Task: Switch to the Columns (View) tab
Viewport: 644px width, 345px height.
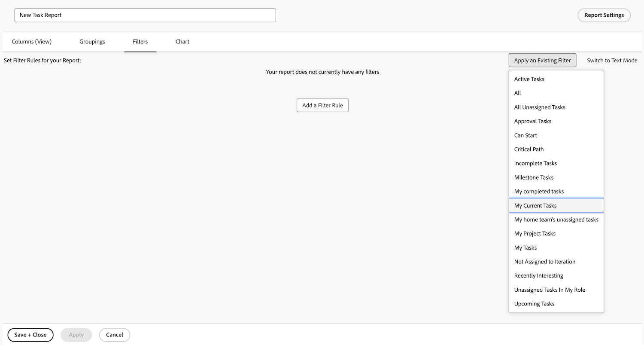Action: (x=31, y=41)
